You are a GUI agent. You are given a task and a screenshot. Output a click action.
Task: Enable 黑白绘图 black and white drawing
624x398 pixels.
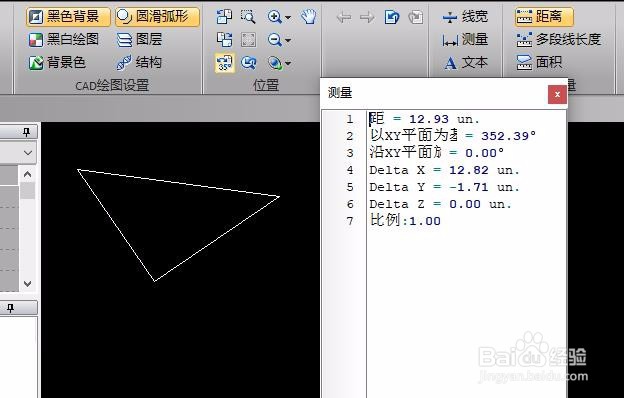pyautogui.click(x=64, y=39)
